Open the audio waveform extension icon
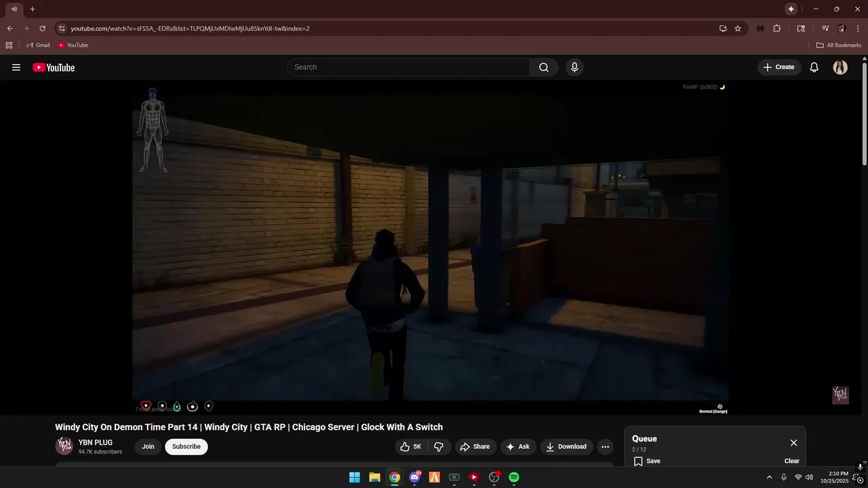This screenshot has height=488, width=868. pyautogui.click(x=760, y=28)
